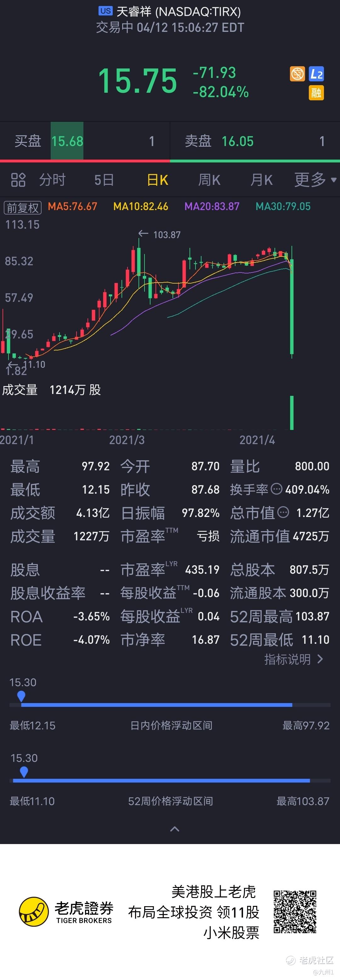Switch to the 分时 chart tab
Screen dimensions: 340x980
53,179
